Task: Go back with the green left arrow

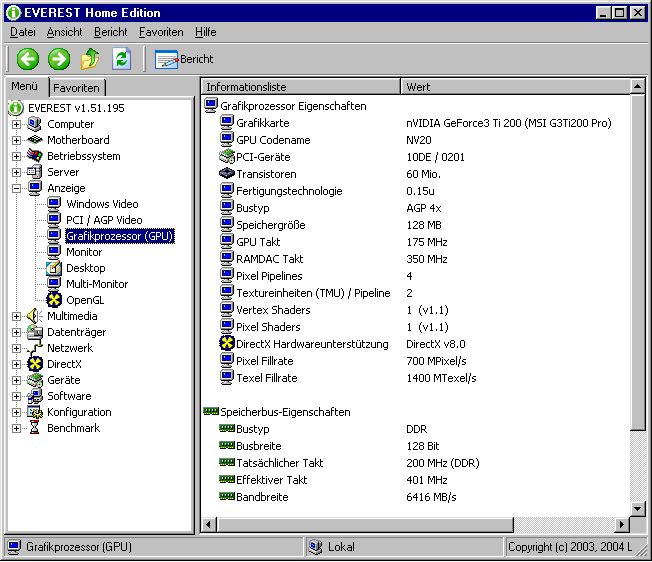Action: click(28, 59)
